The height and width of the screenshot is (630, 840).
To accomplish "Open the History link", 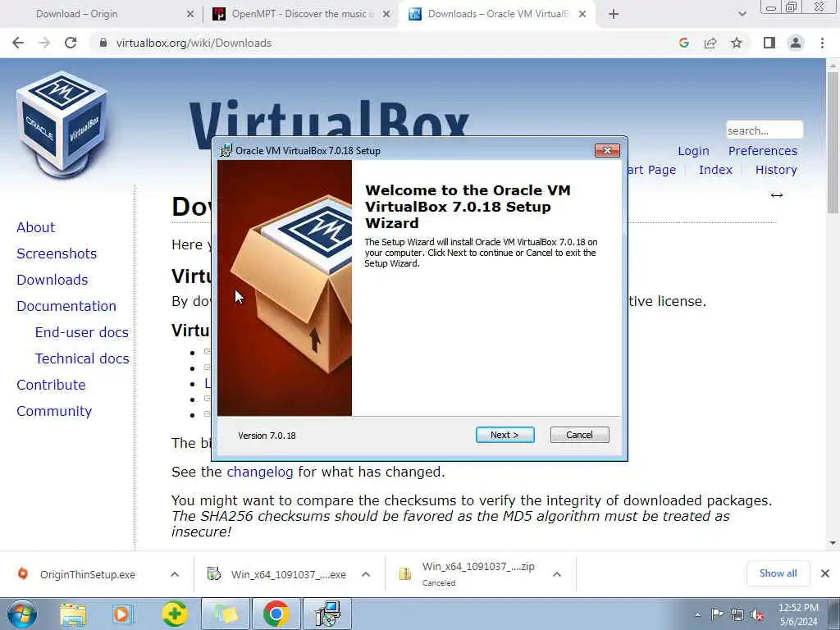I will (776, 170).
